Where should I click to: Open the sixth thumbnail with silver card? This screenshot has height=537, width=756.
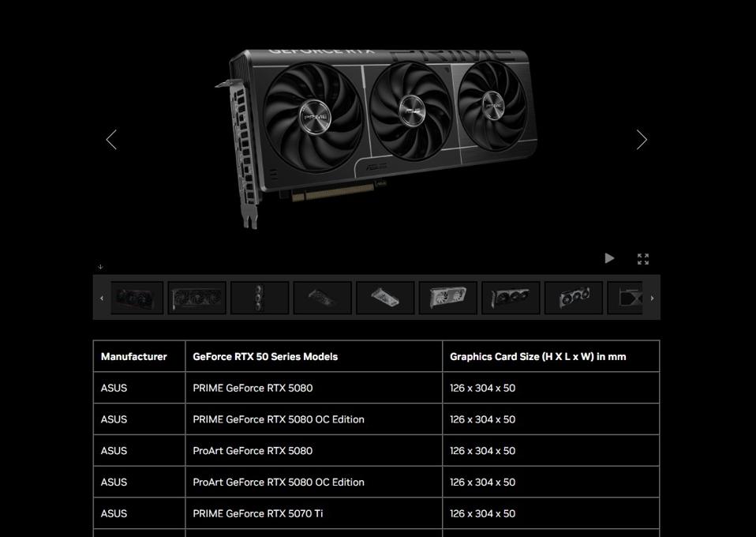448,298
